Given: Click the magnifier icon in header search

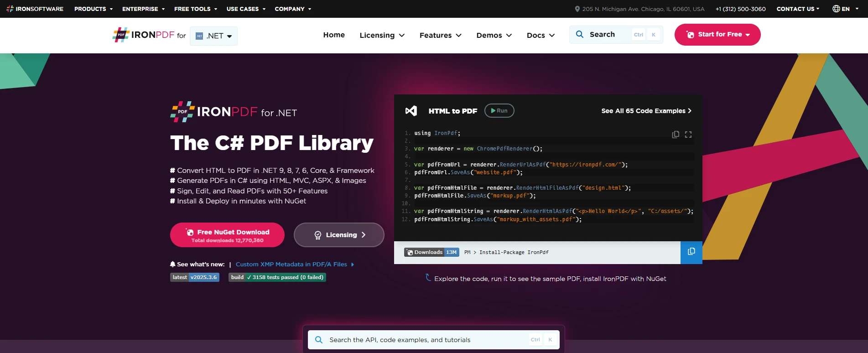Looking at the screenshot, I should (580, 35).
